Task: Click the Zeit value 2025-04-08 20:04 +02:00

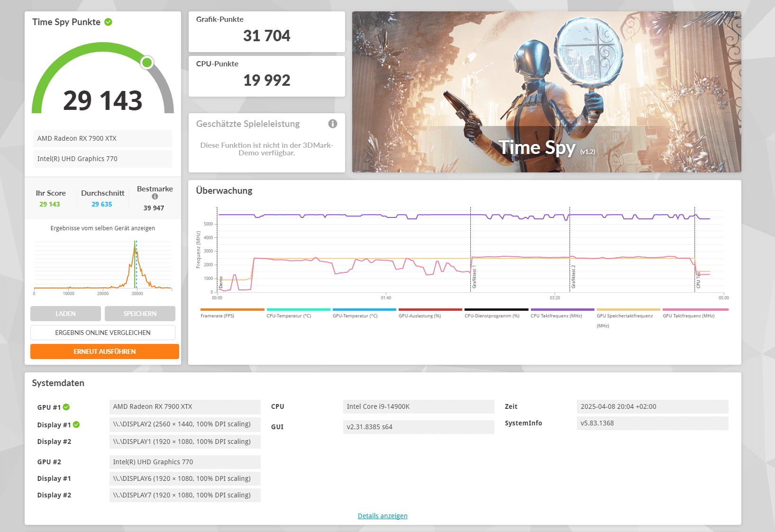Action: pos(653,406)
